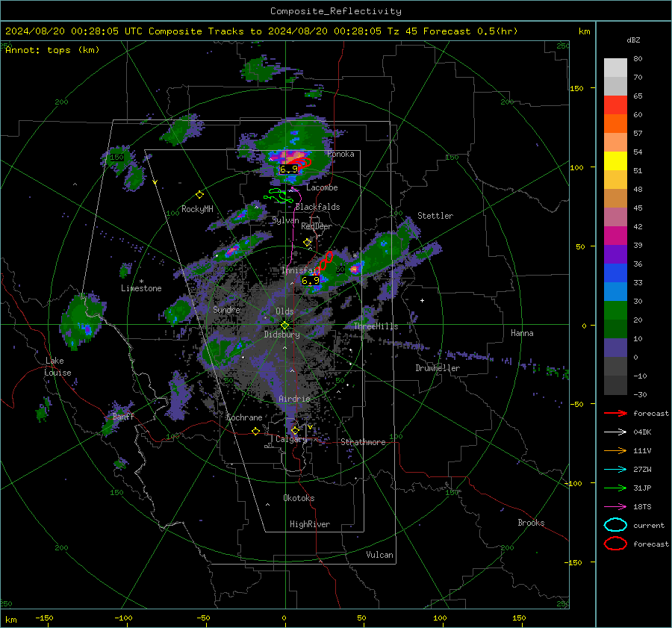Click the Limestone label
The image size is (672, 628).
[141, 288]
